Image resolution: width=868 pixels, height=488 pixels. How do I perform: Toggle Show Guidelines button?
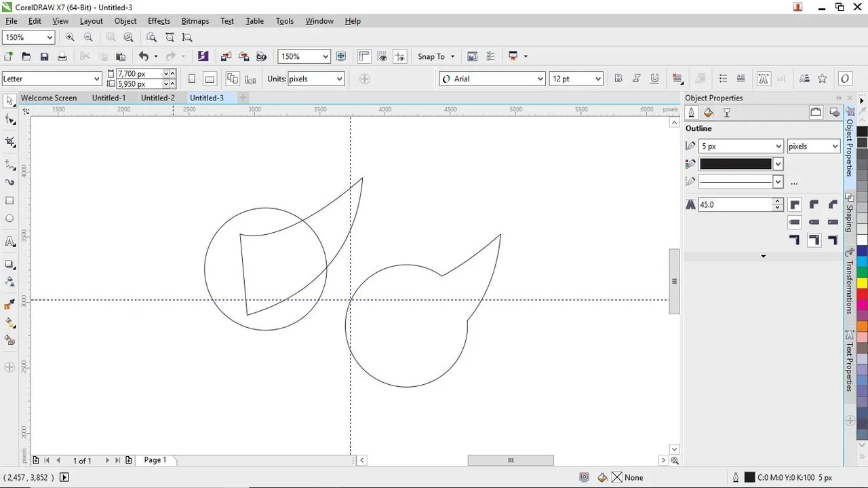(x=400, y=56)
